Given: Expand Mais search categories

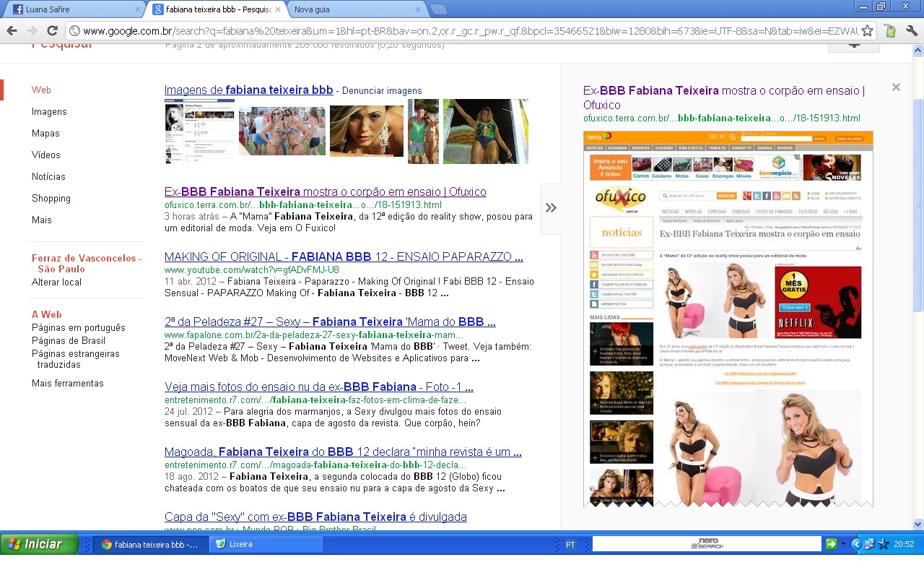Looking at the screenshot, I should point(42,220).
